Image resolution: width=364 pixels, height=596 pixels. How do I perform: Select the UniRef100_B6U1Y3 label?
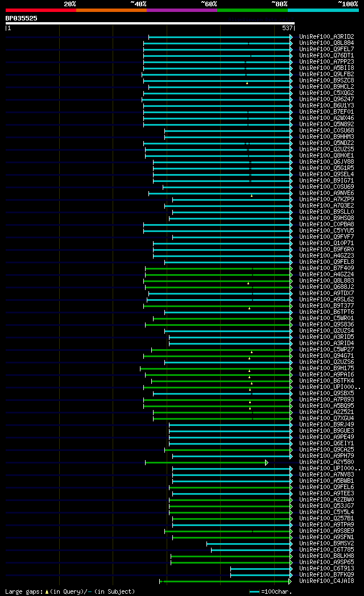click(326, 106)
